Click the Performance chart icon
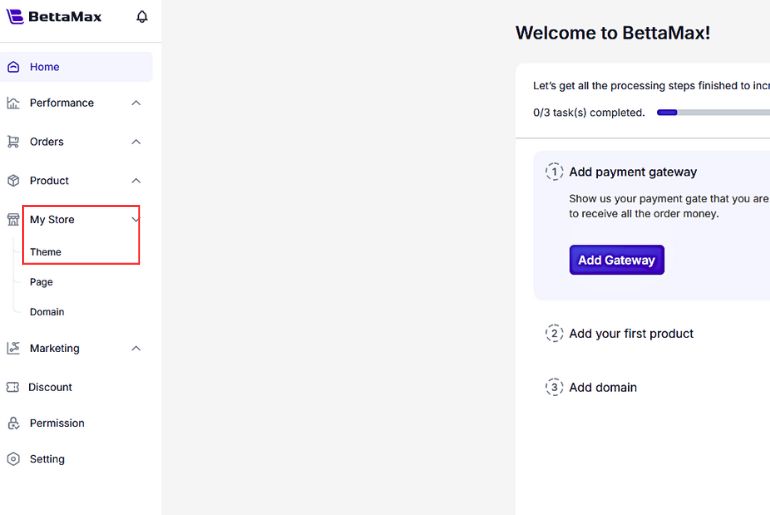Screen dimensions: 770x515 13,103
